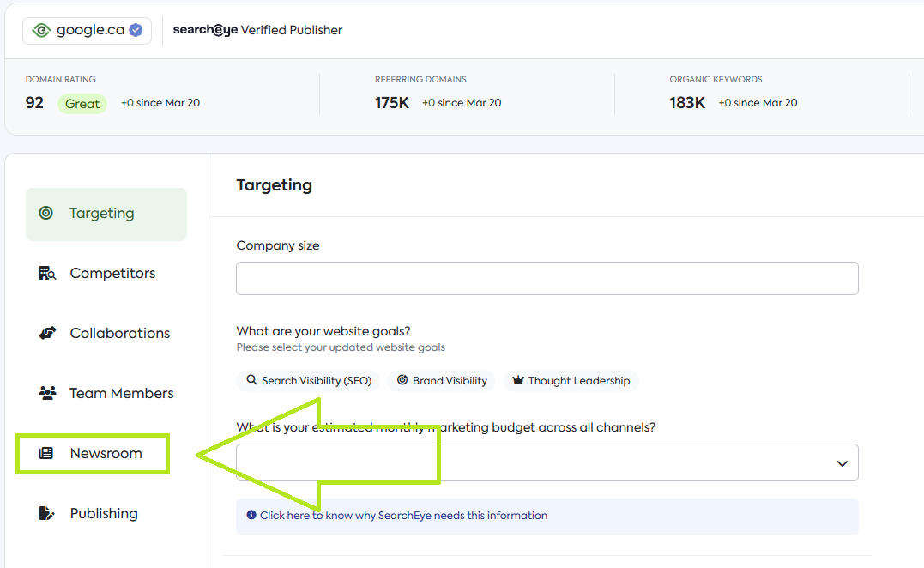Open the Newsroom menu item

pyautogui.click(x=106, y=453)
